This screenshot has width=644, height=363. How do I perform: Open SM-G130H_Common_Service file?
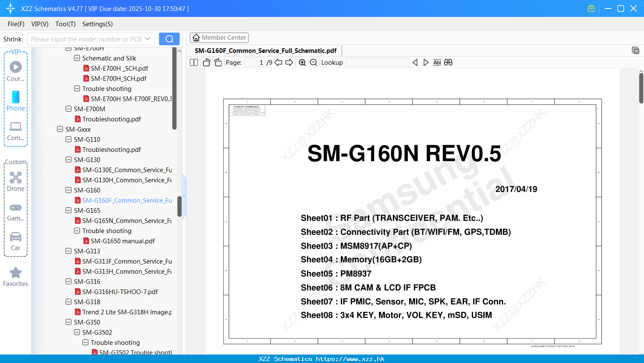coord(127,180)
